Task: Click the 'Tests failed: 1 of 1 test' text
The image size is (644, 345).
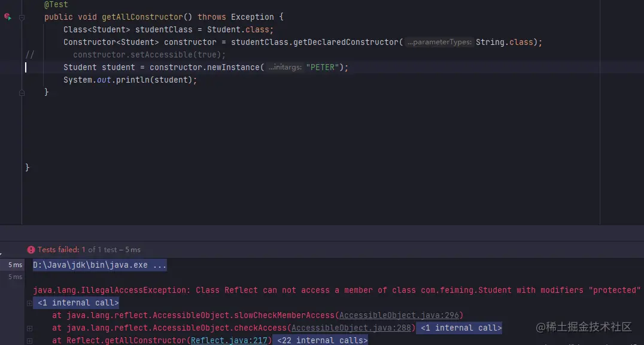Action: click(x=89, y=250)
